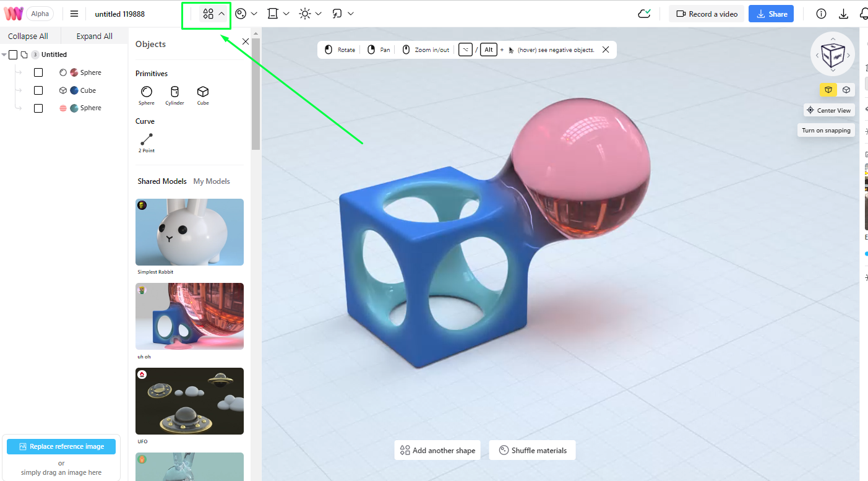
Task: Click Shuffle materials
Action: tap(533, 450)
